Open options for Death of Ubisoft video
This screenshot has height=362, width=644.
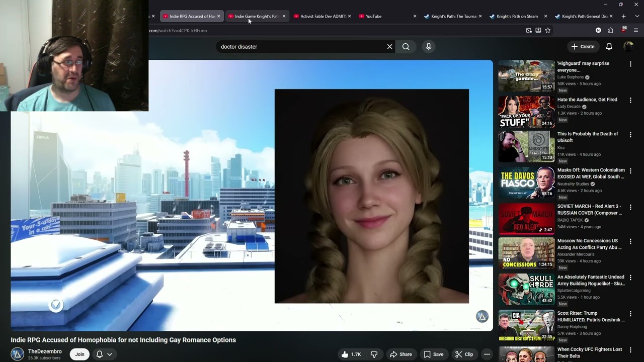tap(630, 135)
